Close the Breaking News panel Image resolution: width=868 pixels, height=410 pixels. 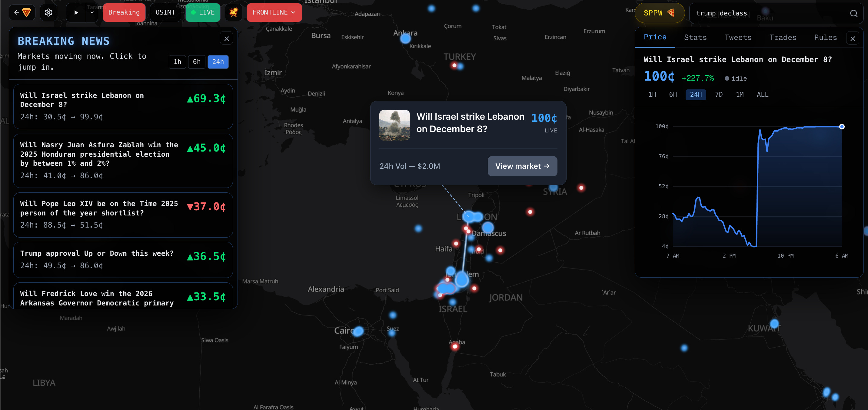point(226,39)
